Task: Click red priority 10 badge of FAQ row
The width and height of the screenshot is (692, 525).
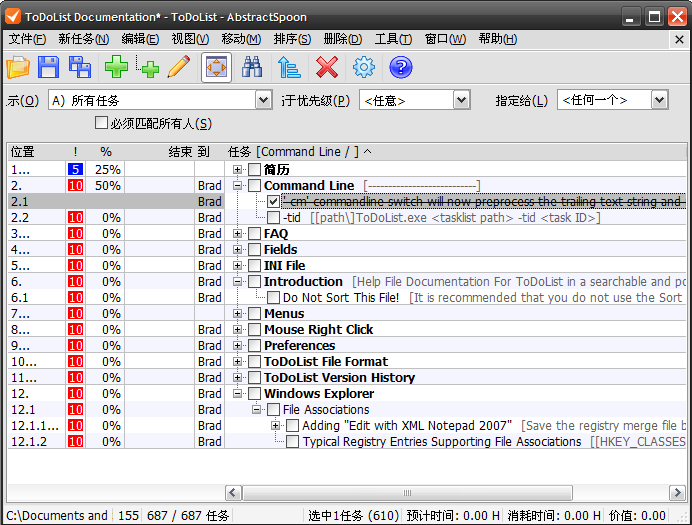Action: click(x=75, y=233)
